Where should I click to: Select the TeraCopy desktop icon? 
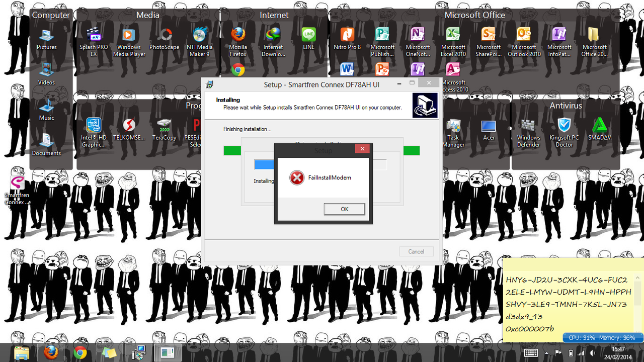[164, 130]
